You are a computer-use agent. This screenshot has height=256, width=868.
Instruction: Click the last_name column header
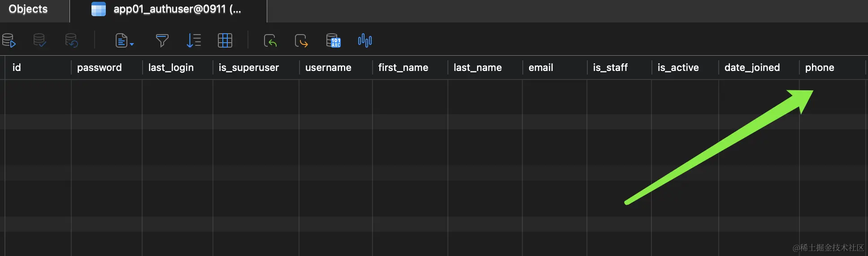click(485, 67)
